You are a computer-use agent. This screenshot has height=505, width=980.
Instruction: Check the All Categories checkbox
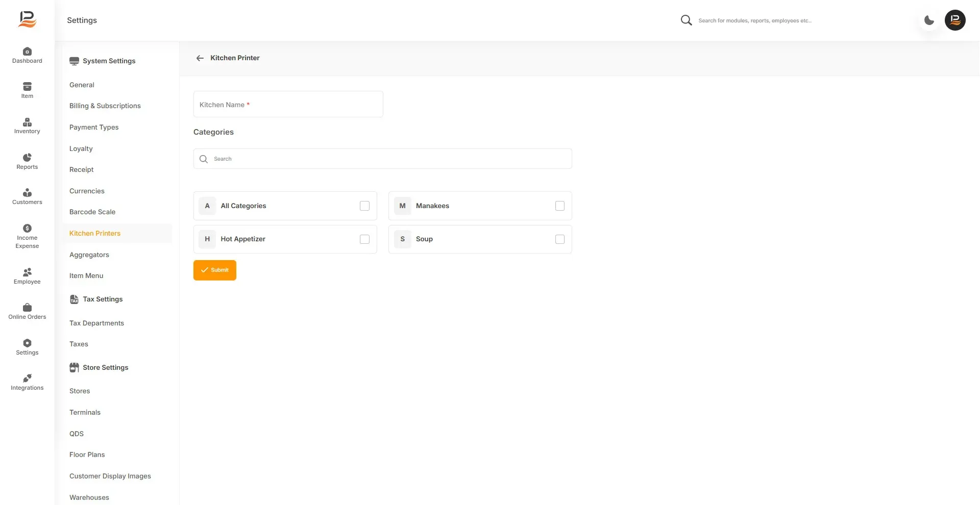click(364, 206)
